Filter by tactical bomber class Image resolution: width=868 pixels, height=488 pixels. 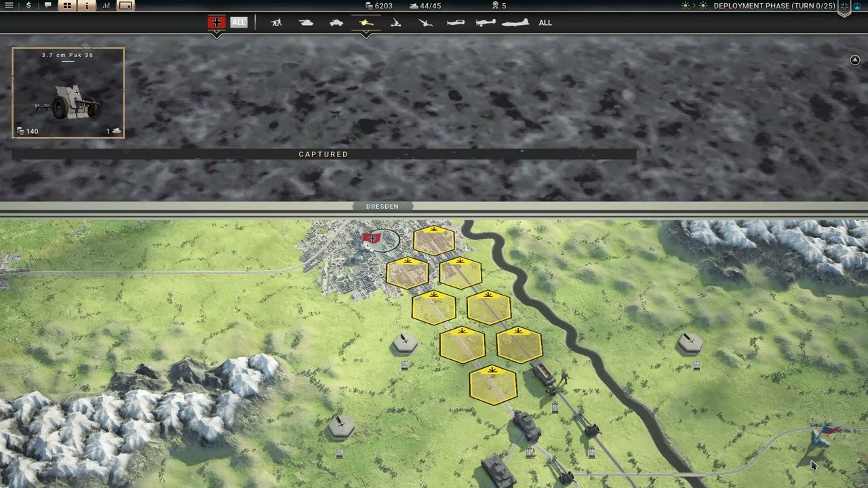pyautogui.click(x=486, y=22)
